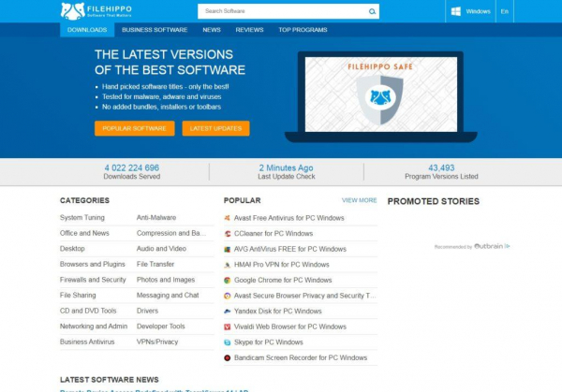Click the Yandex Disk icon
Screen dimensions: 562x392
coord(228,312)
